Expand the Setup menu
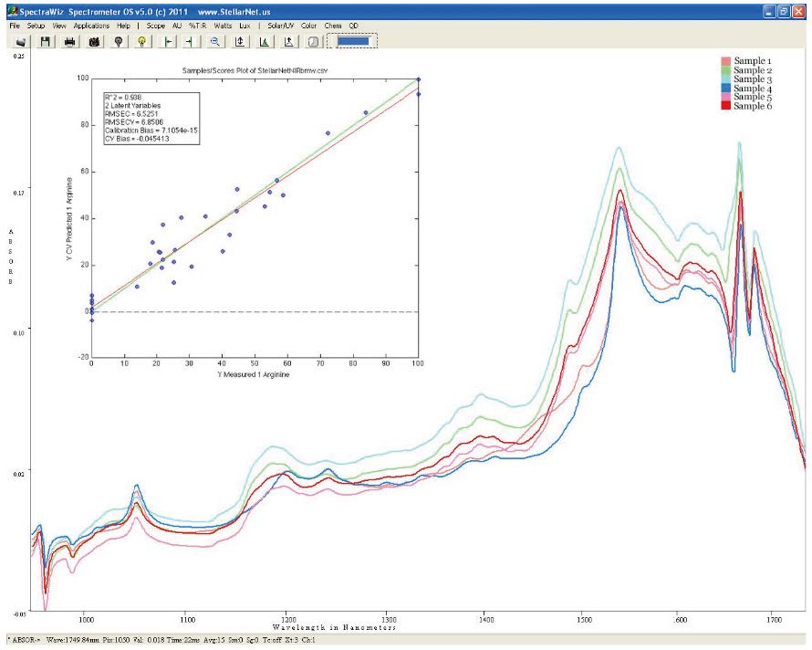The image size is (812, 650). [x=36, y=26]
